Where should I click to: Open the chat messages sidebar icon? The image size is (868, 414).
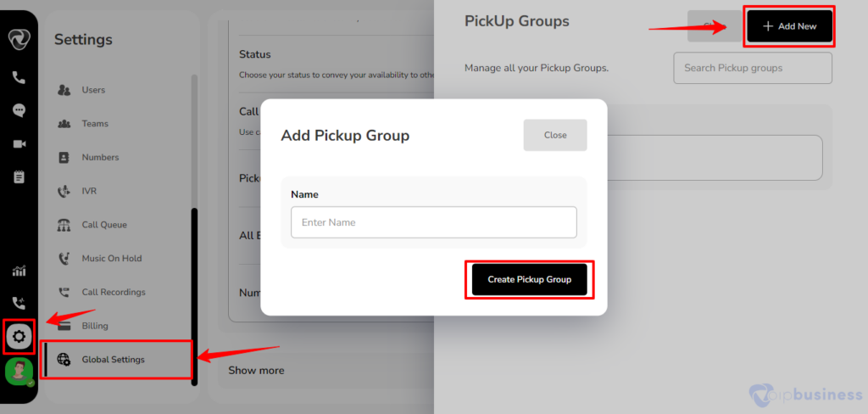(19, 110)
